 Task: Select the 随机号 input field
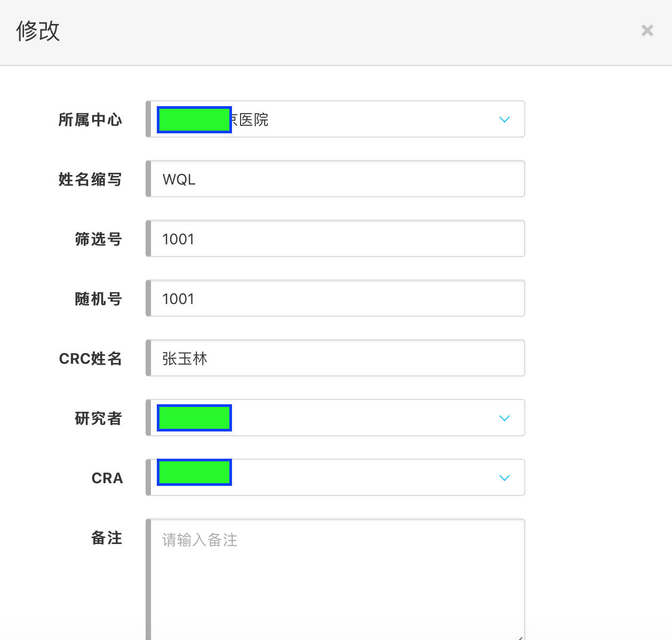coord(336,299)
